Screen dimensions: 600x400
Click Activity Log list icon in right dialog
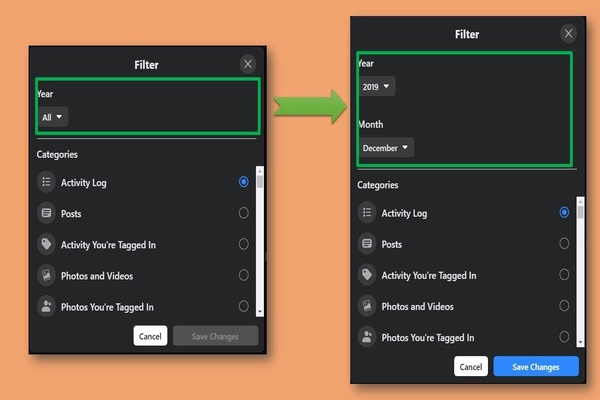coord(367,212)
